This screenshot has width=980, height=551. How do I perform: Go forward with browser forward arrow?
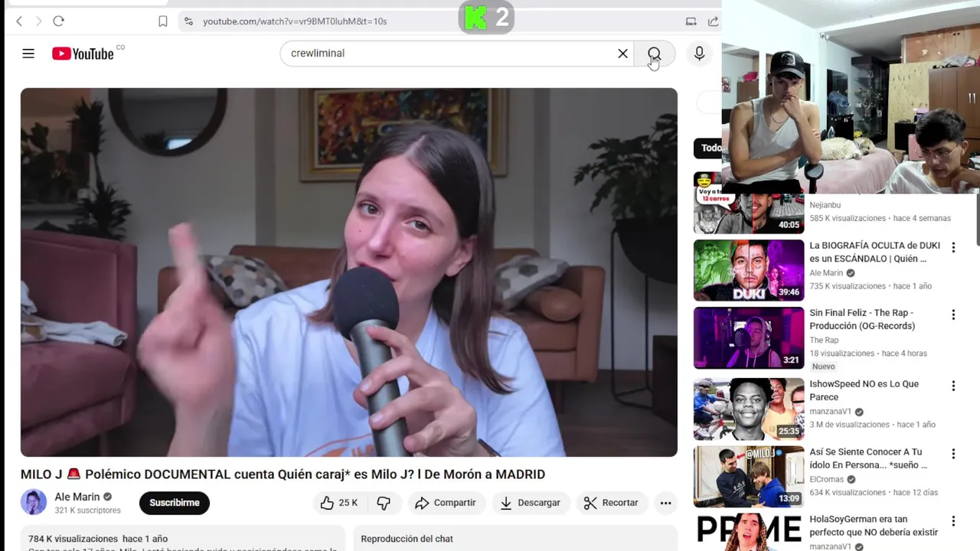click(x=38, y=21)
